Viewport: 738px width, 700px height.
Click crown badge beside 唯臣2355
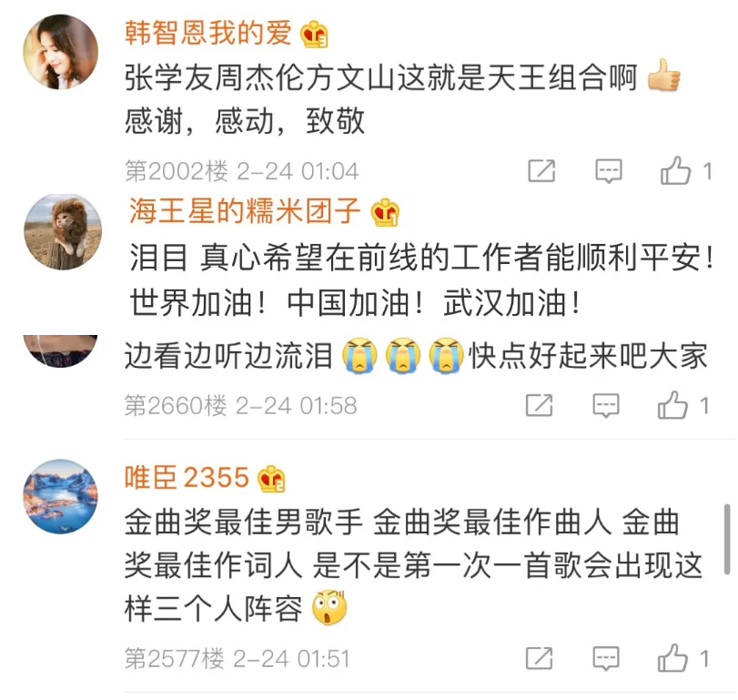[x=271, y=479]
